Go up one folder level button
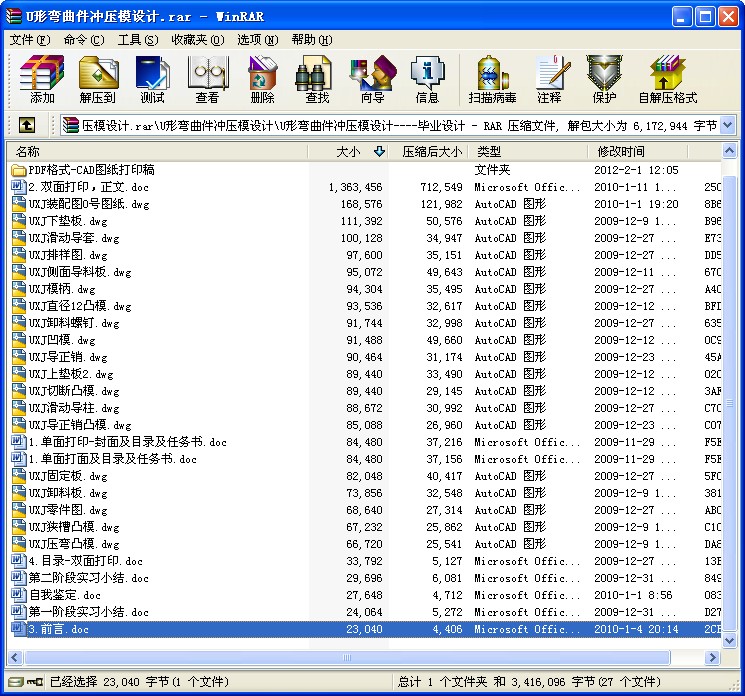The width and height of the screenshot is (745, 696). (27, 125)
